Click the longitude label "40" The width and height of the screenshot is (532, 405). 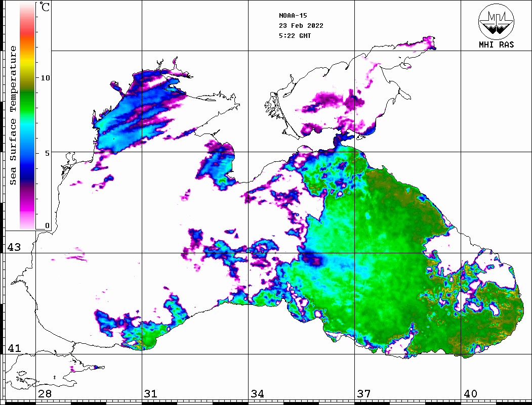470,394
